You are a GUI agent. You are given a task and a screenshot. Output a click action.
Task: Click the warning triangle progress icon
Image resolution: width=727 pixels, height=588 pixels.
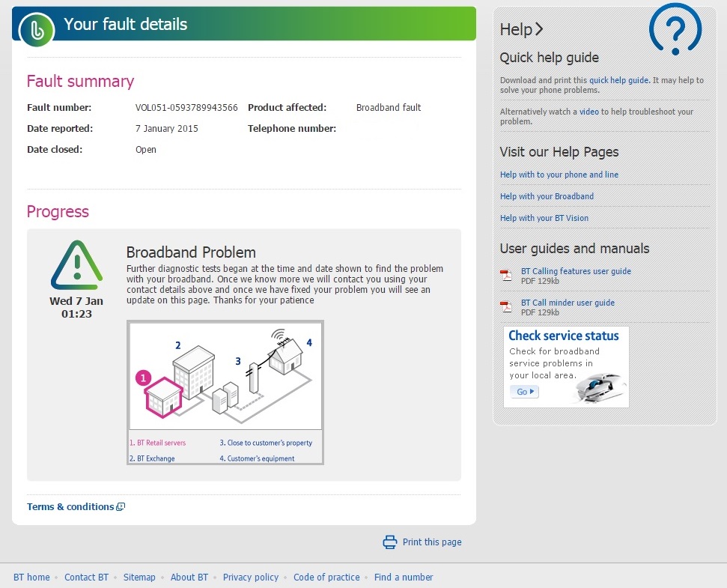click(76, 265)
